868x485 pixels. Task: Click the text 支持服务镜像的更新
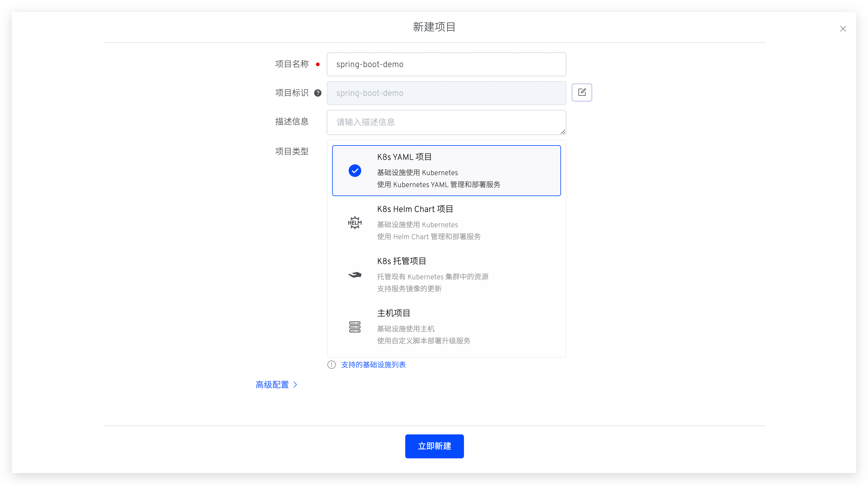[x=409, y=289]
